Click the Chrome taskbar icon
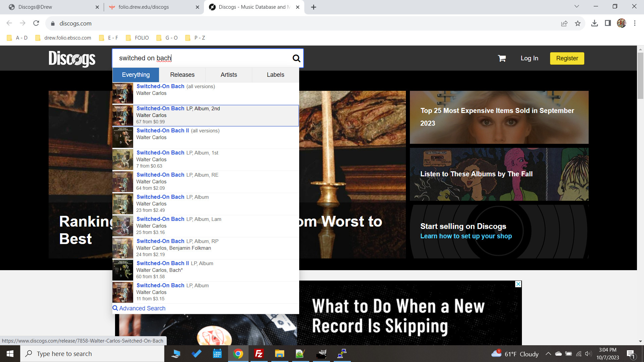The height and width of the screenshot is (362, 644). (238, 354)
